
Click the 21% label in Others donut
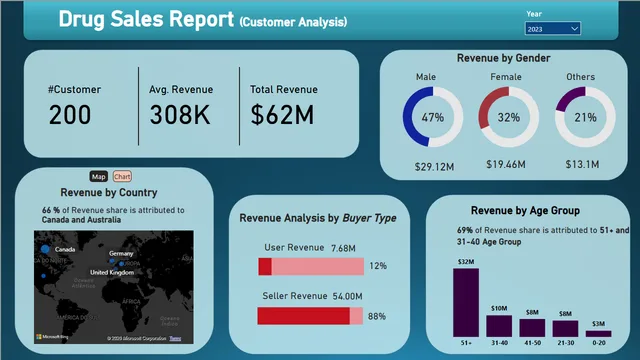tap(585, 118)
